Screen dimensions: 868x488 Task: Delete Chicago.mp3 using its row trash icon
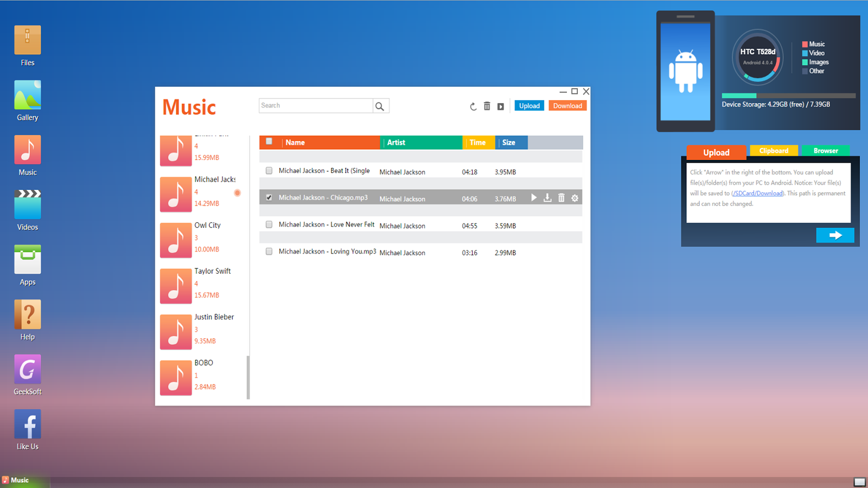click(561, 198)
